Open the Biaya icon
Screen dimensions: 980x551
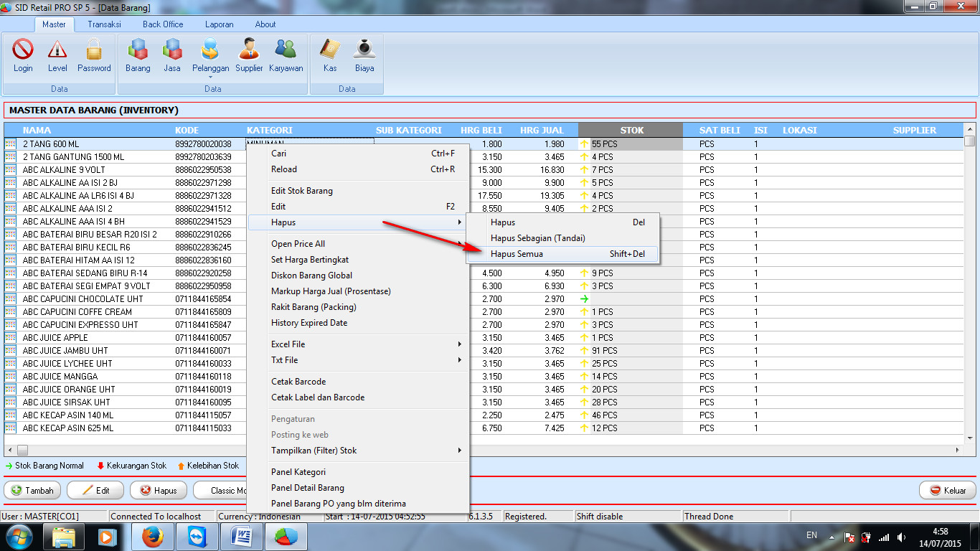point(364,54)
